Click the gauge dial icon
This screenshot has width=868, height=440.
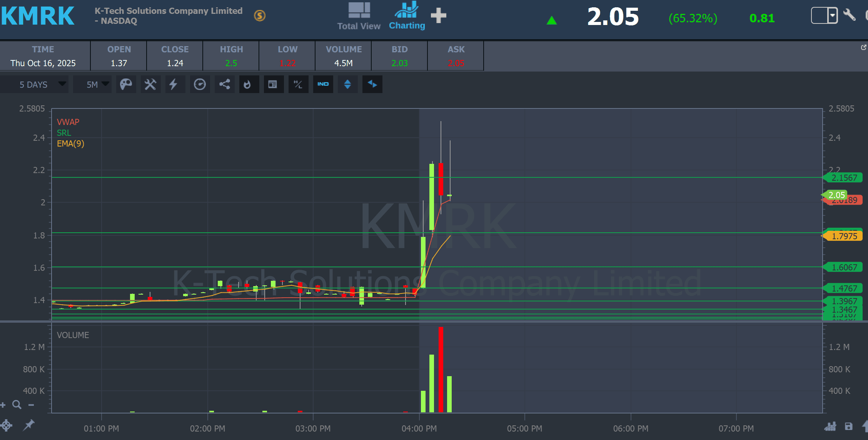pyautogui.click(x=200, y=84)
